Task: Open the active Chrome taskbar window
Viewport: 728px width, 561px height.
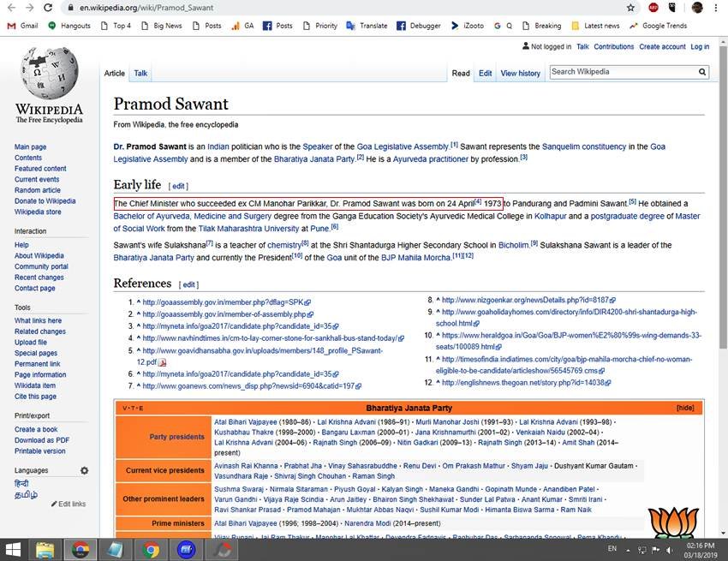Action: click(81, 550)
